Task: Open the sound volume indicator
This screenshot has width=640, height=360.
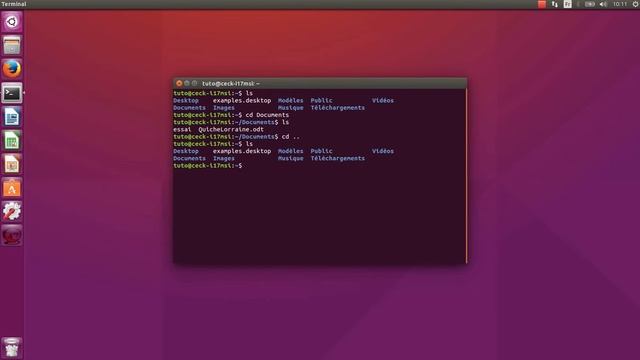Action: [x=603, y=4]
